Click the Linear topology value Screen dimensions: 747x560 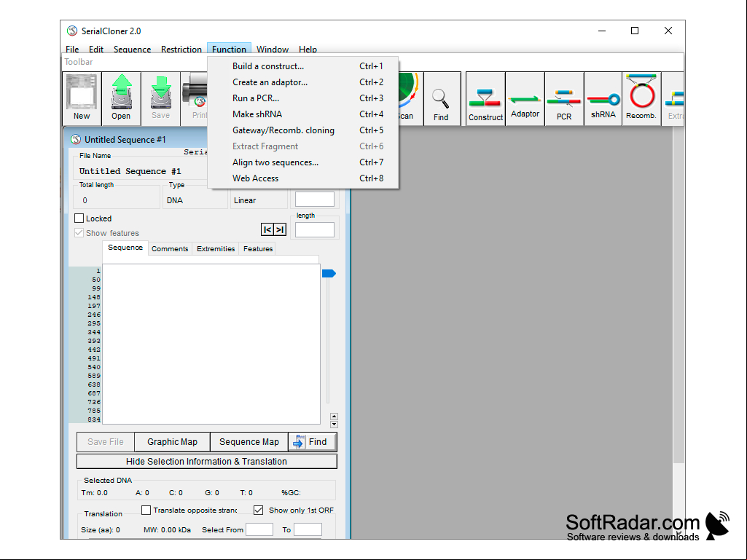[245, 200]
